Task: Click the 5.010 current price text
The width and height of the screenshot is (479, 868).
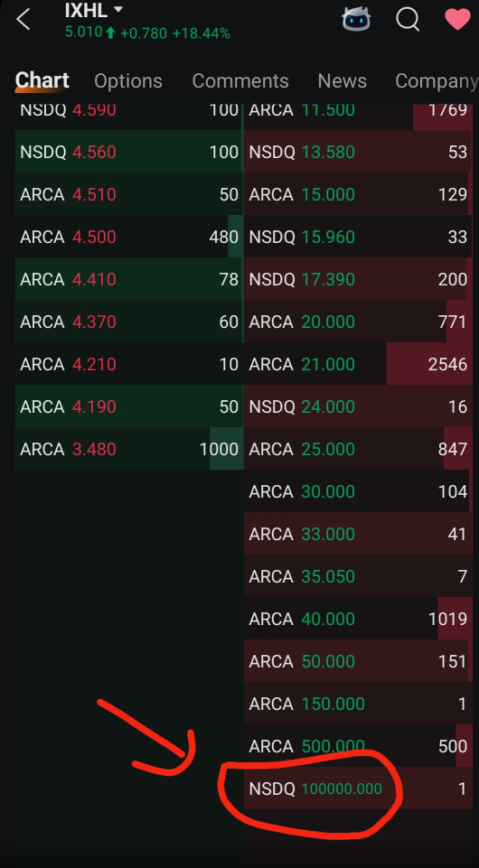Action: tap(84, 33)
